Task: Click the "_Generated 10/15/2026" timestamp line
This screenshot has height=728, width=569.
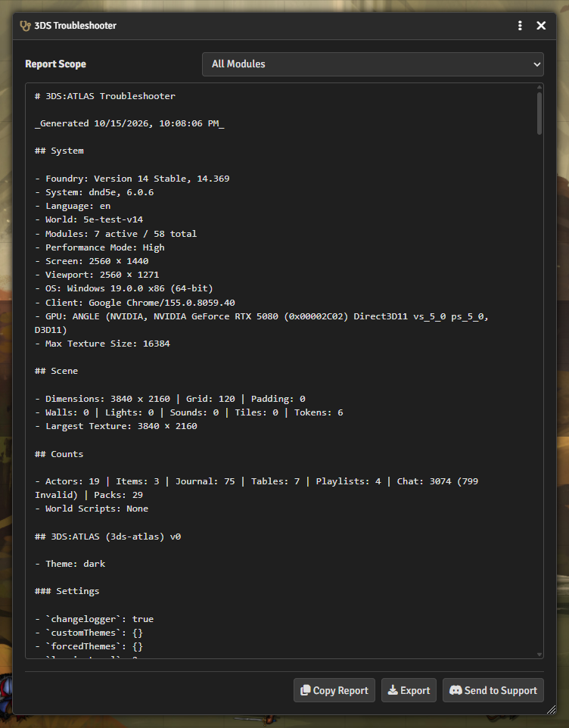Action: point(129,123)
